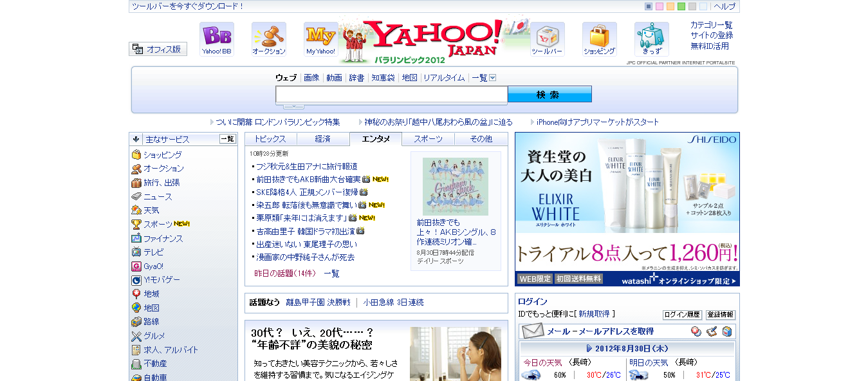The width and height of the screenshot is (868, 381).
Task: Select the 動画 search tab
Action: coord(334,78)
